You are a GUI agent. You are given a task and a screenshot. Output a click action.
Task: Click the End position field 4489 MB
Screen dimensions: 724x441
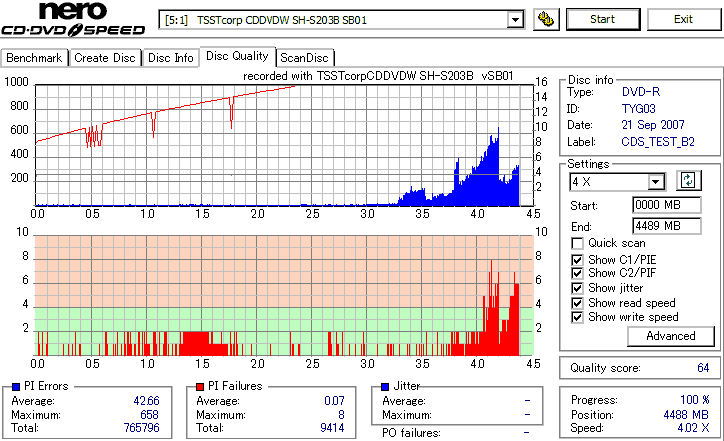[x=666, y=226]
